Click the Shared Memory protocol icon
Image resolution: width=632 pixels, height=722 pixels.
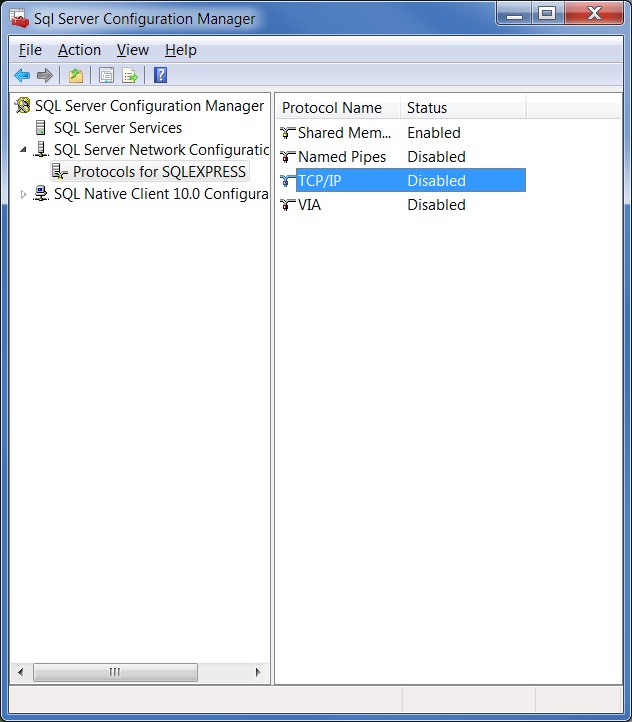pyautogui.click(x=287, y=133)
